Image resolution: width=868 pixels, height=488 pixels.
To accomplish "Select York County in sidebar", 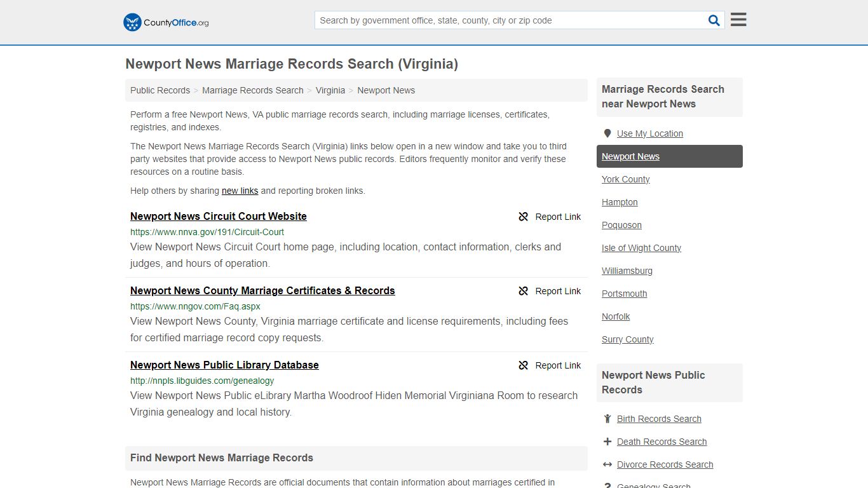I will tap(626, 179).
